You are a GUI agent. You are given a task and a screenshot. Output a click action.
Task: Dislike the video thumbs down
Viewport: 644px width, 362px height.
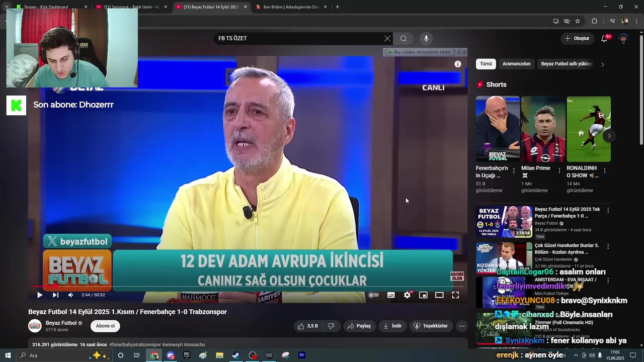(331, 326)
